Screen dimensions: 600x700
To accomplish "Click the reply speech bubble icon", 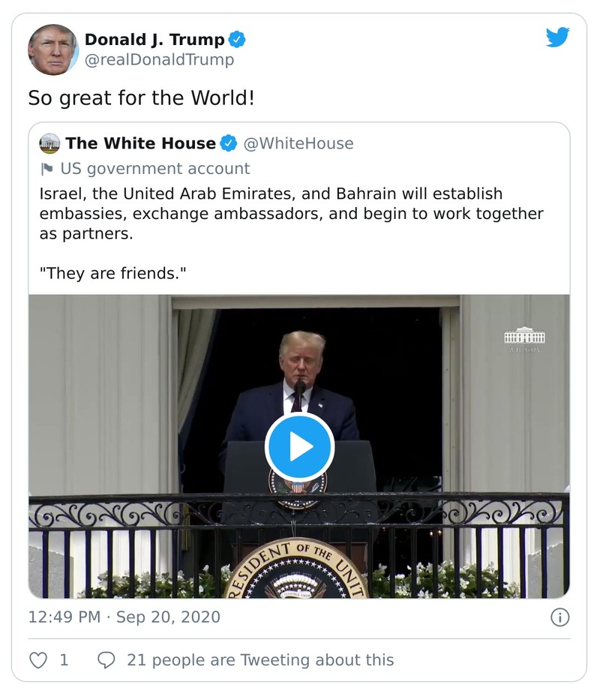I will point(106,659).
